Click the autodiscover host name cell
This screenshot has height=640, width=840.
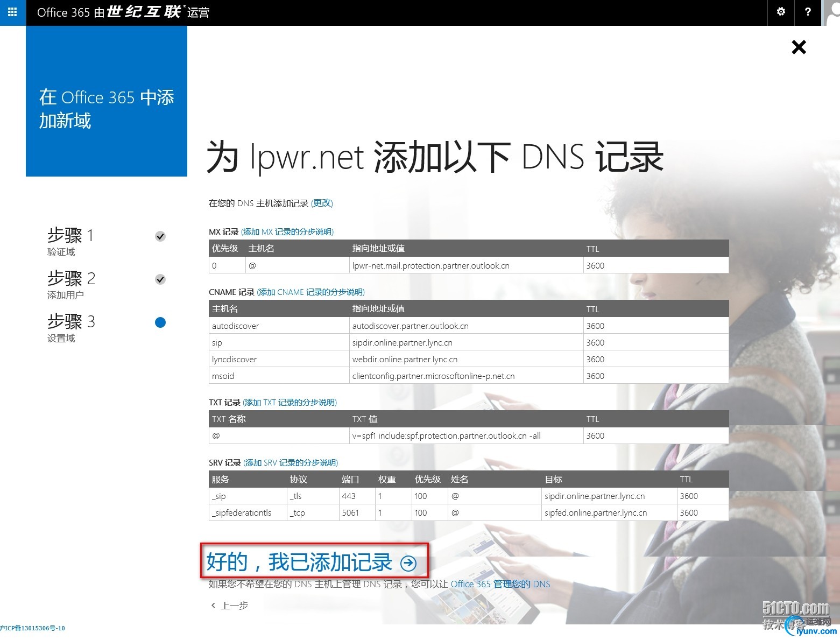click(x=279, y=326)
